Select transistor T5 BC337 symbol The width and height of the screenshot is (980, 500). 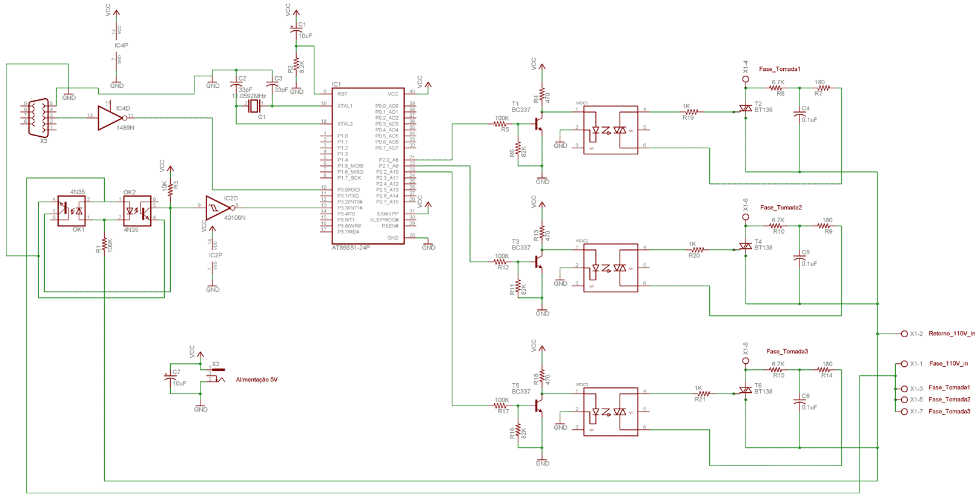tap(538, 406)
